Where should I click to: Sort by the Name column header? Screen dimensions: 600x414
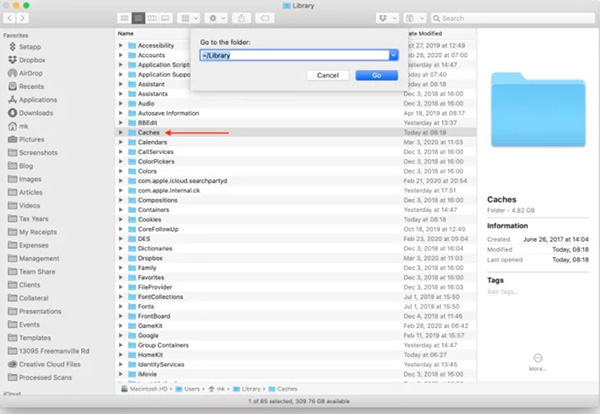(x=126, y=33)
